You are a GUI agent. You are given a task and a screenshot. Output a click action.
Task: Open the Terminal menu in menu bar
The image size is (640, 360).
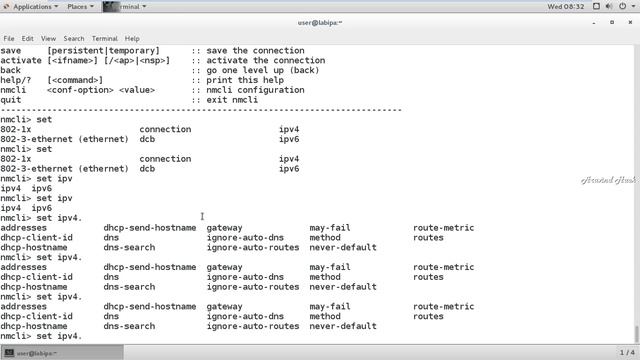104,38
